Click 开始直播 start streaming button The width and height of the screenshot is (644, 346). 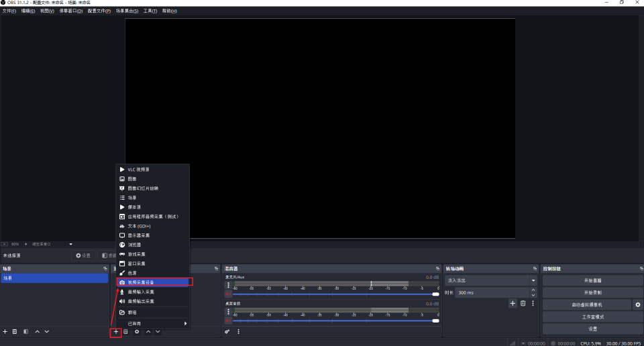point(592,280)
